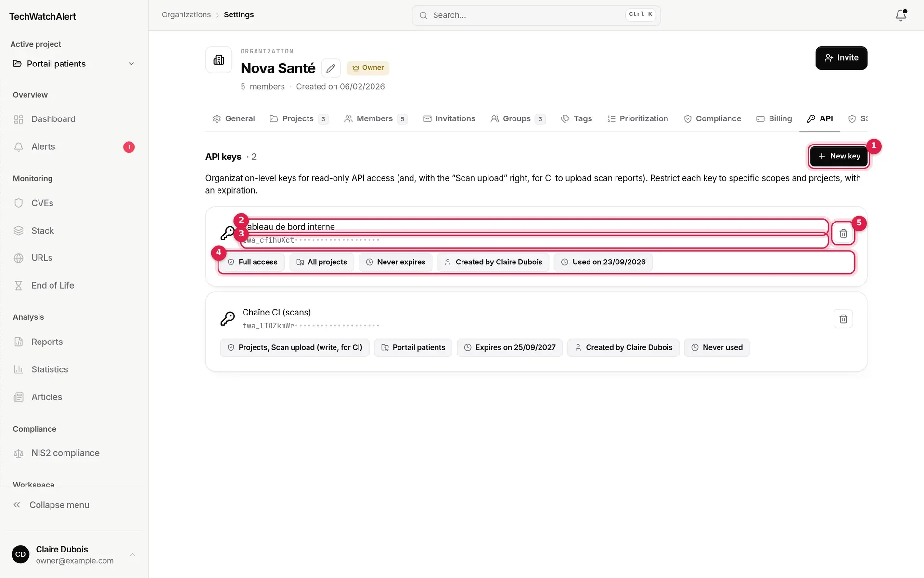Viewport: 924px width, 578px height.
Task: Edit organization name pencil icon
Action: point(331,68)
